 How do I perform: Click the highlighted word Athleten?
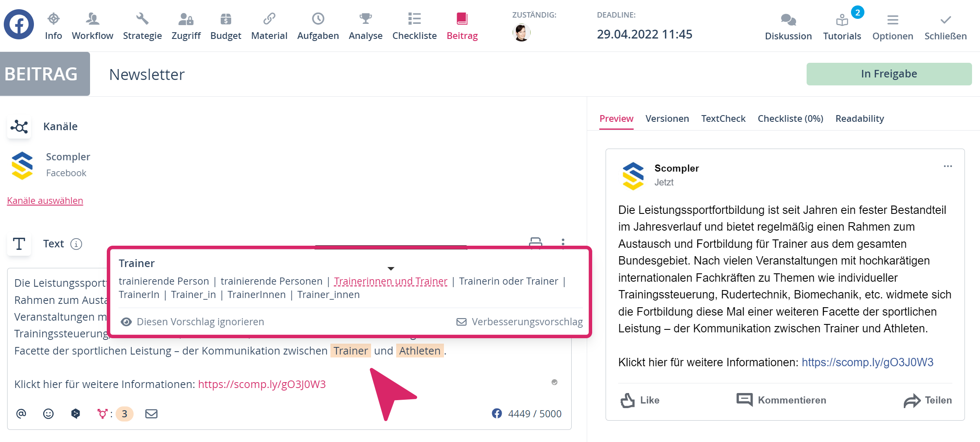pyautogui.click(x=419, y=351)
